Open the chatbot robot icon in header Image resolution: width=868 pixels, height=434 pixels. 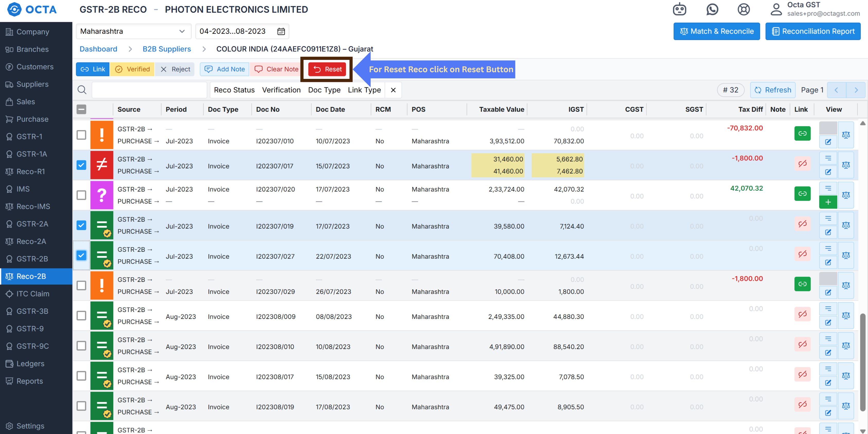click(679, 9)
